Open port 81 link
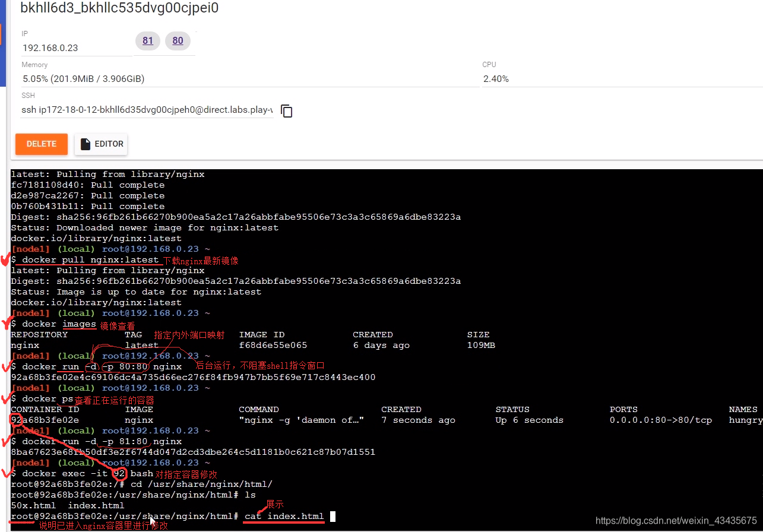The height and width of the screenshot is (532, 763). point(148,40)
